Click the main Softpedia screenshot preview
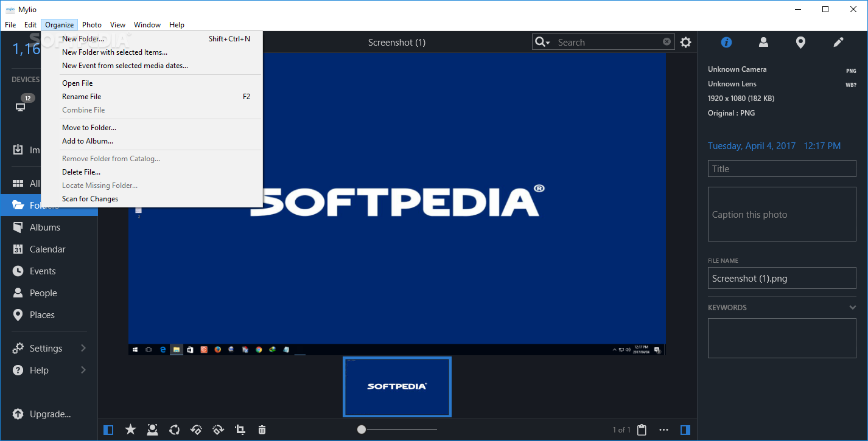 click(x=397, y=204)
